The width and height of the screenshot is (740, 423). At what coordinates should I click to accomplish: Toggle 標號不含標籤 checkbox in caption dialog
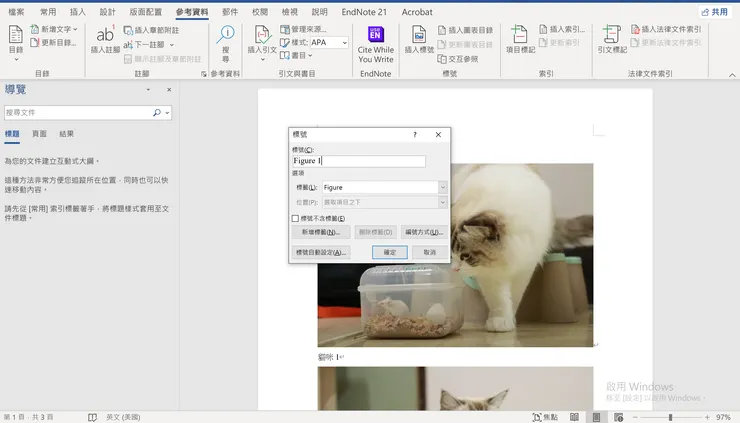295,219
